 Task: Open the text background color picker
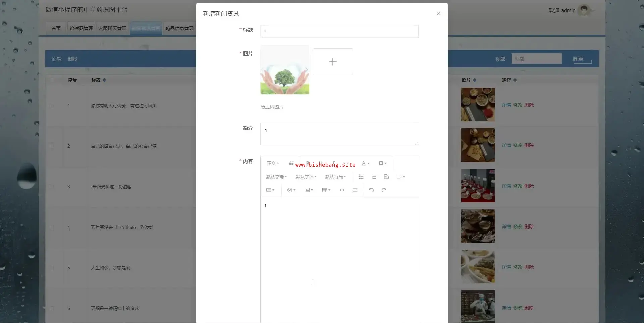(x=382, y=163)
